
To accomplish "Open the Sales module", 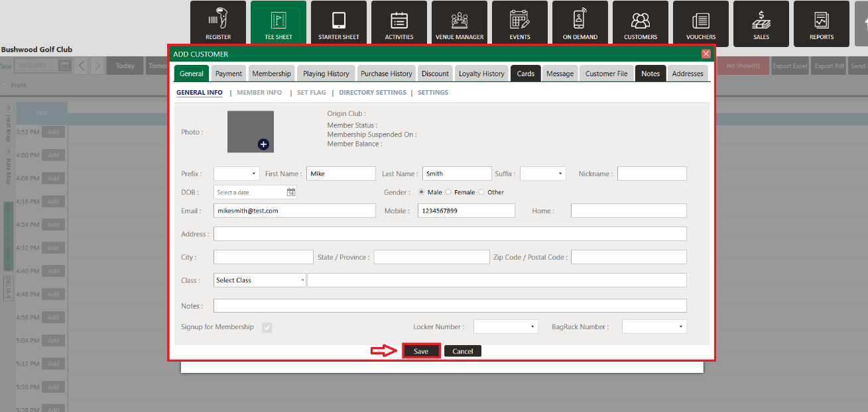I will (x=761, y=23).
